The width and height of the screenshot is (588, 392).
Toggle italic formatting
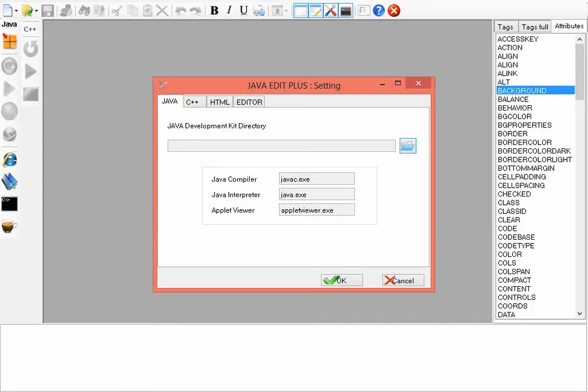228,10
